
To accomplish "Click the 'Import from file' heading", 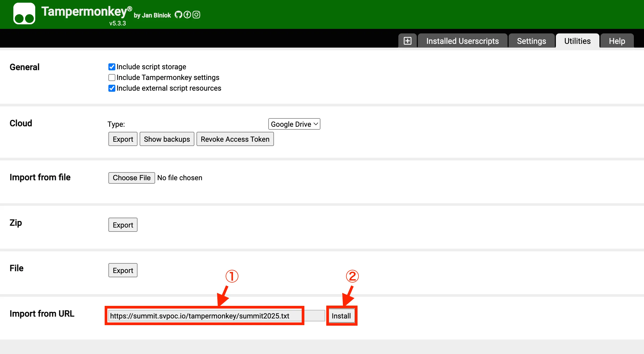I will [40, 177].
